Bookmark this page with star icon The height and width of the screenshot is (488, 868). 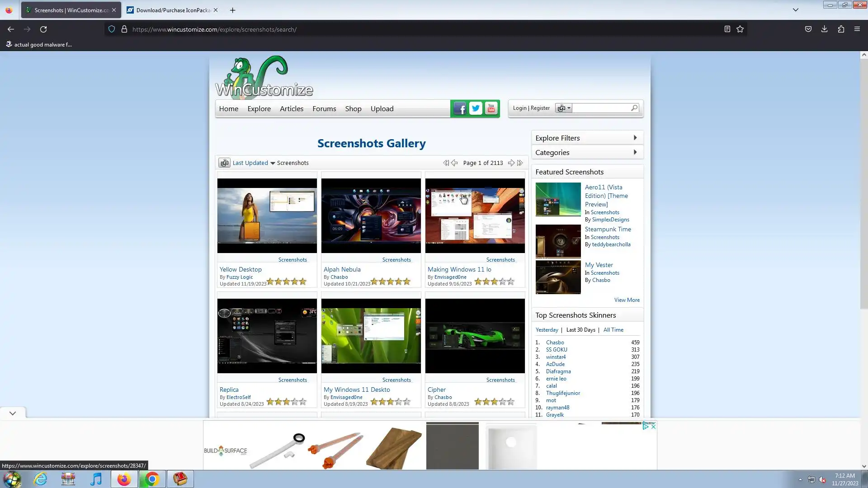point(740,29)
